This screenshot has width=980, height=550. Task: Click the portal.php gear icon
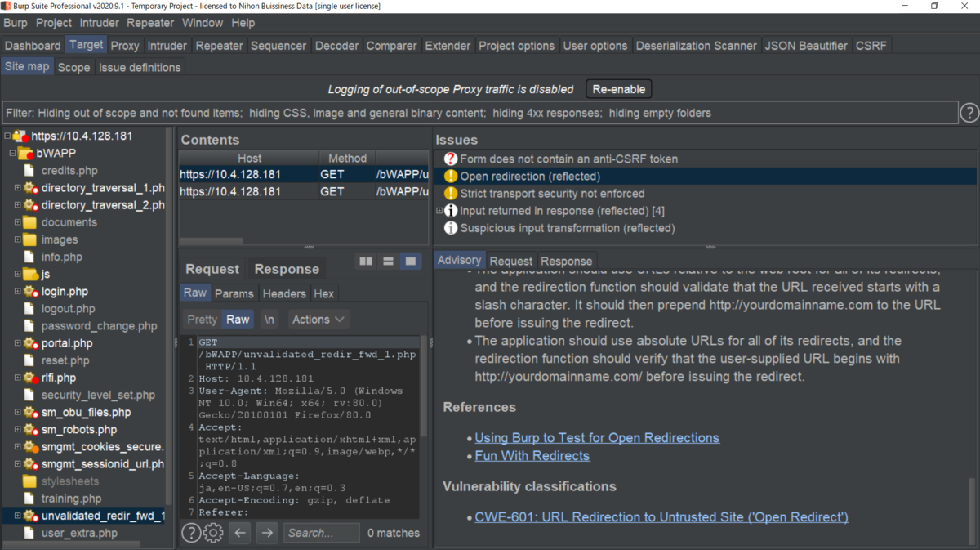pyautogui.click(x=30, y=343)
